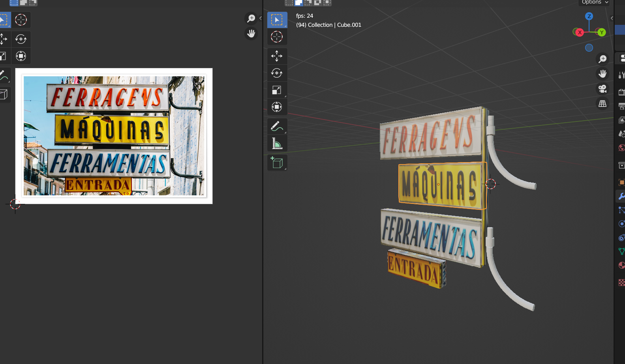625x364 pixels.
Task: Open the View Layer properties tab
Action: pyautogui.click(x=621, y=120)
